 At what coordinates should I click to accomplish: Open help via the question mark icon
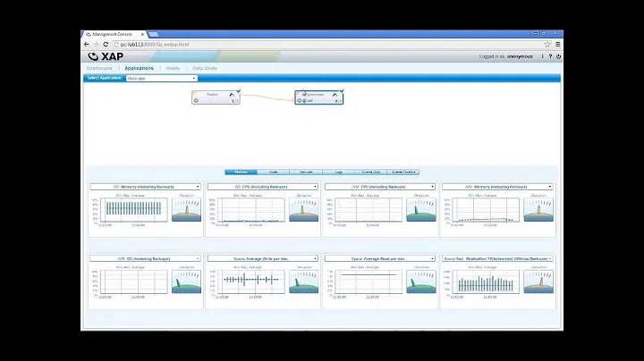pyautogui.click(x=550, y=56)
